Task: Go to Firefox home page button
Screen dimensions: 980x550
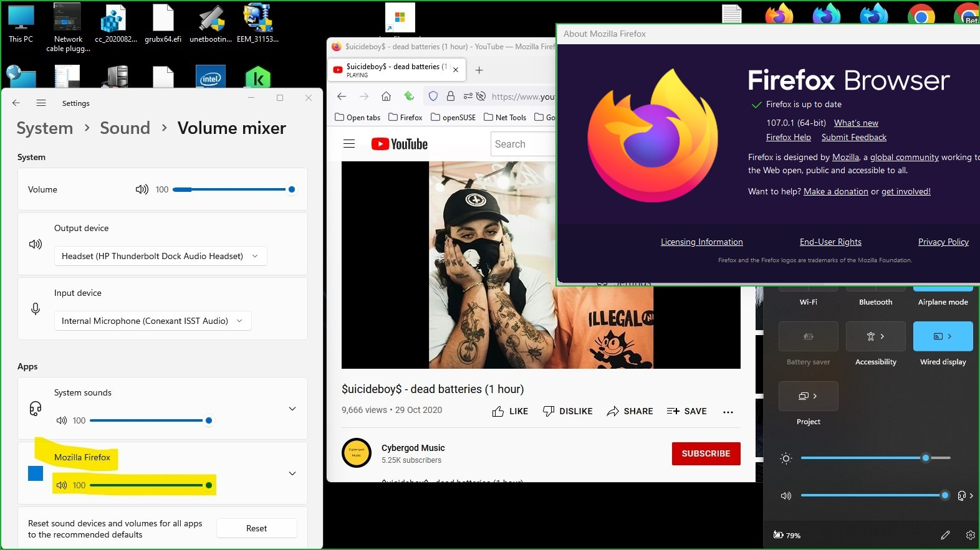Action: [x=387, y=96]
